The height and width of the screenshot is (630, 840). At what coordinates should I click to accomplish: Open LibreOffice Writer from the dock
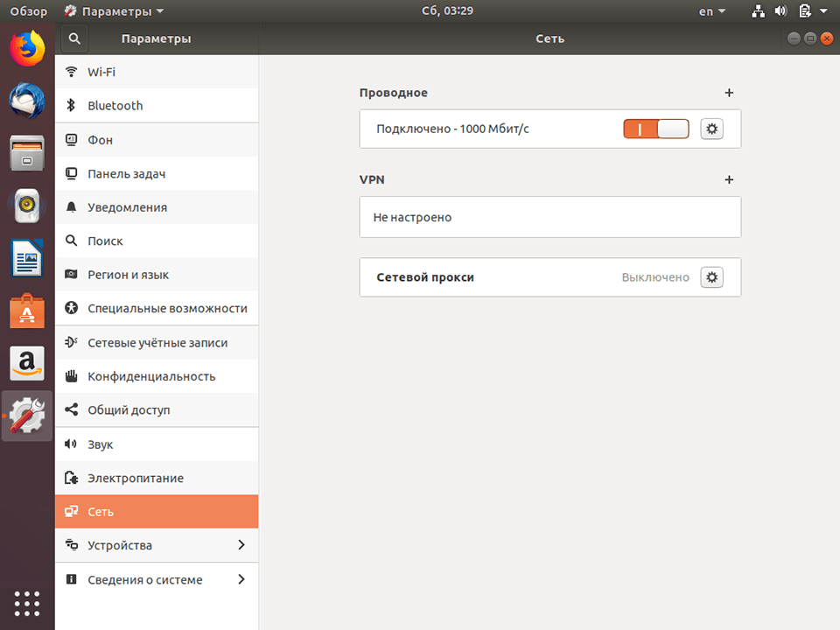click(x=26, y=257)
